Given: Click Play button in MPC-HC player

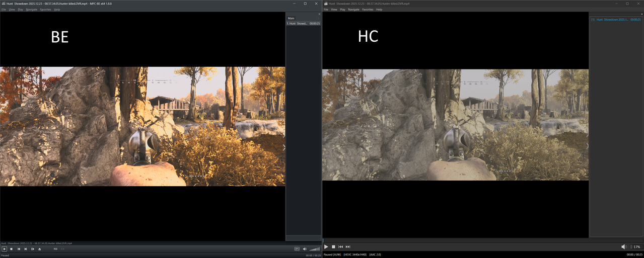Looking at the screenshot, I should click(326, 246).
